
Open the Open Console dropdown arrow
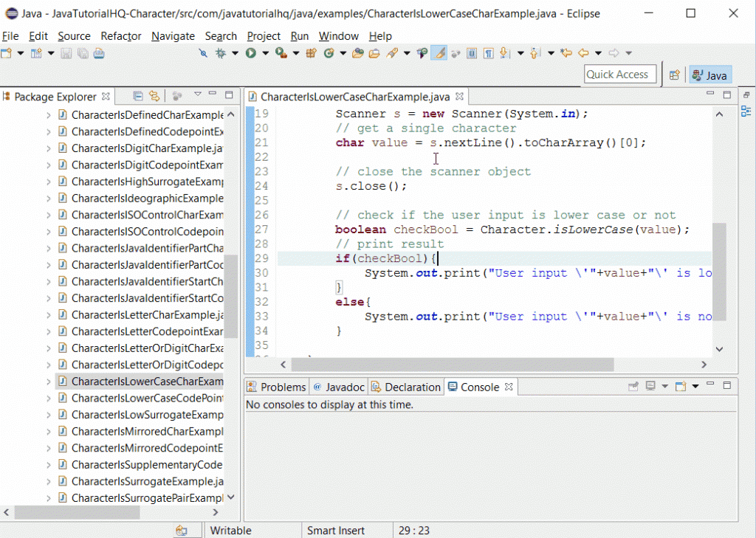click(x=695, y=386)
